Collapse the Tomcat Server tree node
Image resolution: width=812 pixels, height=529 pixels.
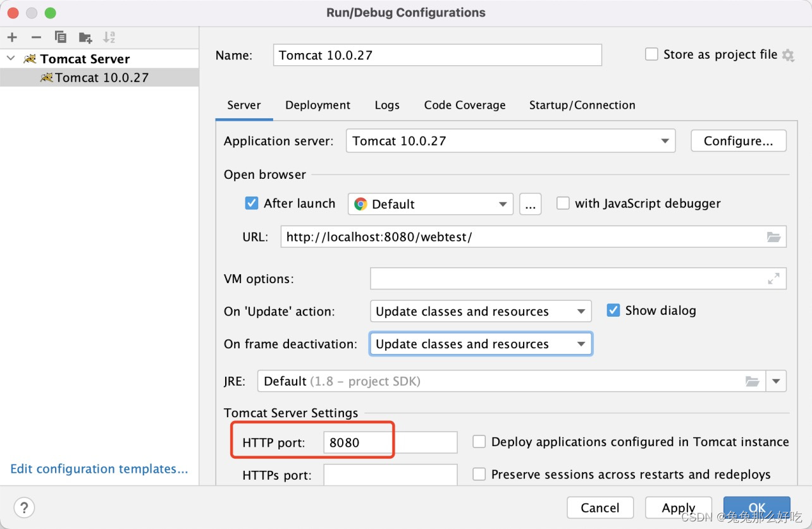click(11, 59)
